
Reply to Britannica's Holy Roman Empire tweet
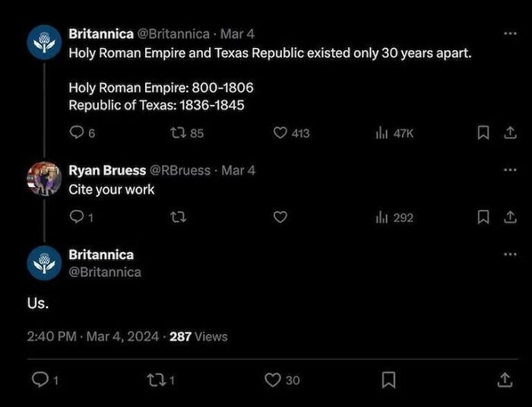(77, 133)
